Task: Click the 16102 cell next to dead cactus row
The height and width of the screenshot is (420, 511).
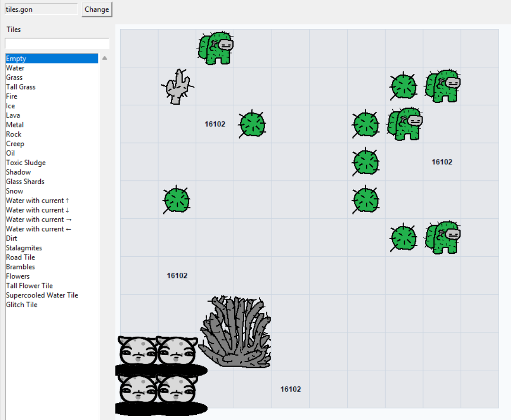Action: pos(215,124)
